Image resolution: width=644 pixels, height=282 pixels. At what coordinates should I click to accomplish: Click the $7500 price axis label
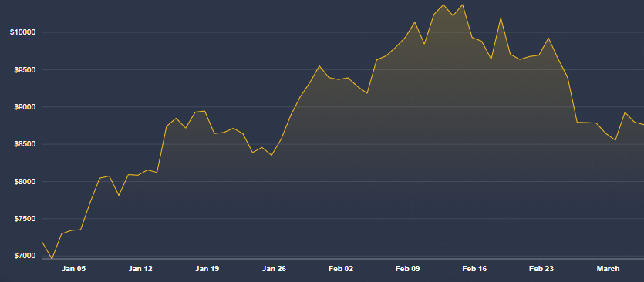tap(24, 219)
